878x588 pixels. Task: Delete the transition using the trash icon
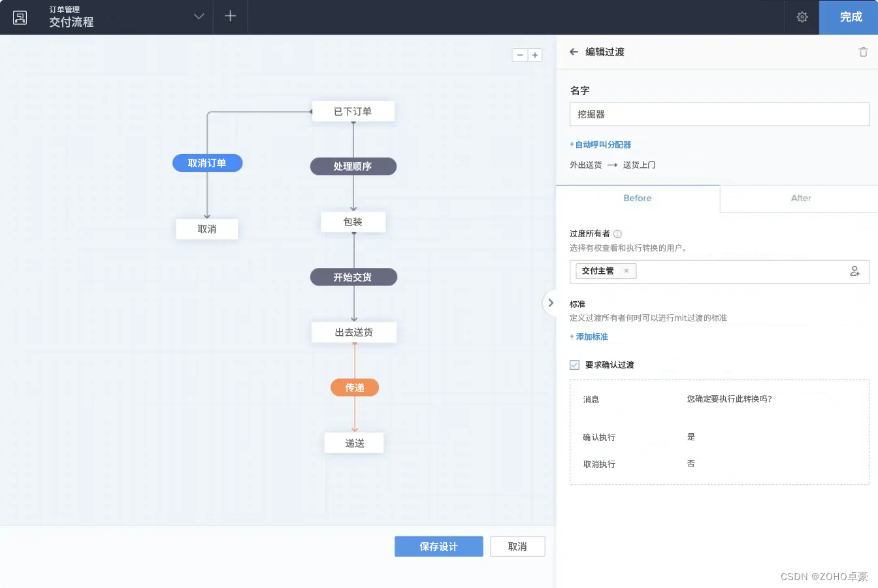862,52
